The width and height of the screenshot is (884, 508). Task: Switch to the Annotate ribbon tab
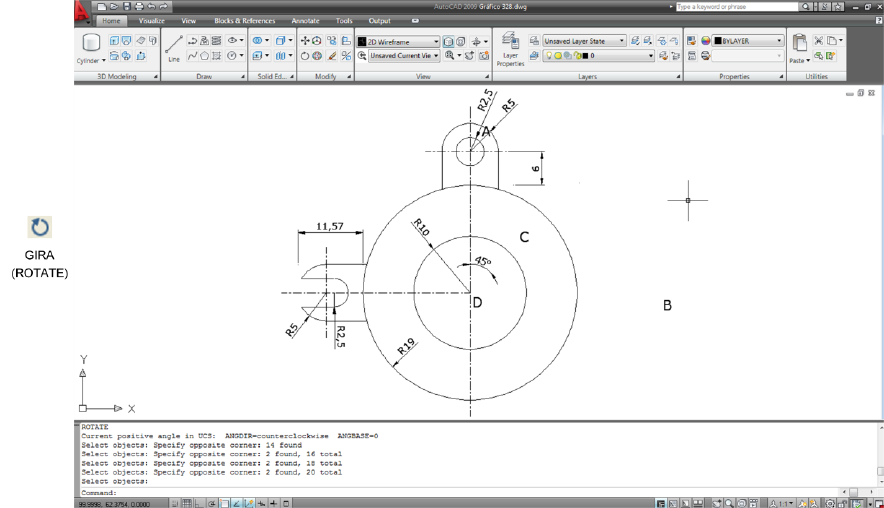[305, 20]
